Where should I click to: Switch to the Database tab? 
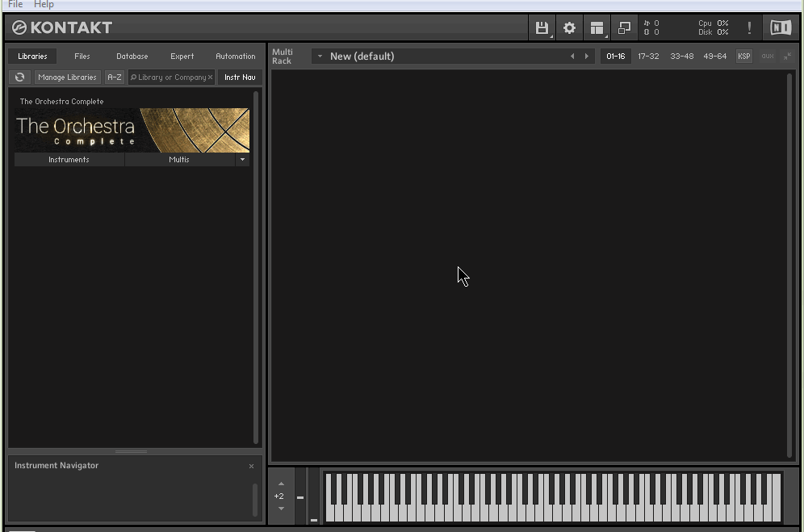pyautogui.click(x=132, y=57)
